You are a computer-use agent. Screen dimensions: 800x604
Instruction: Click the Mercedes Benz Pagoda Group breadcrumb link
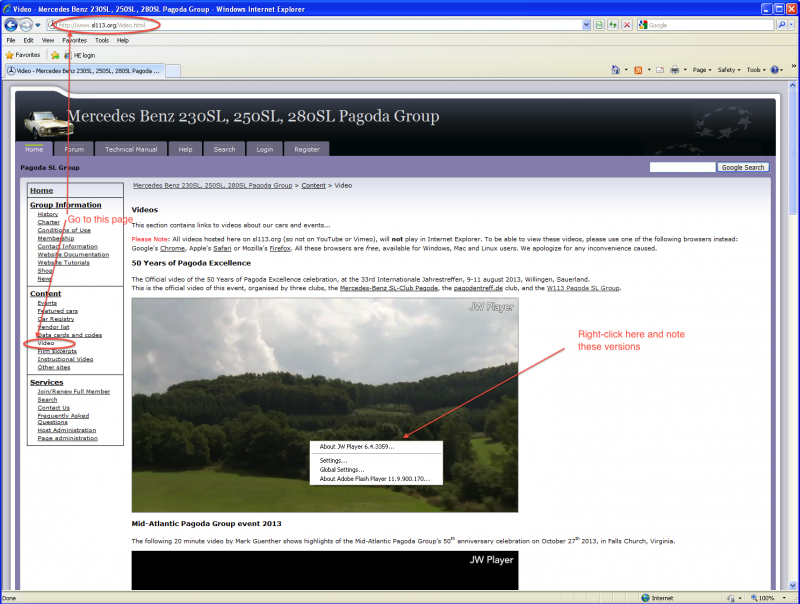(213, 186)
